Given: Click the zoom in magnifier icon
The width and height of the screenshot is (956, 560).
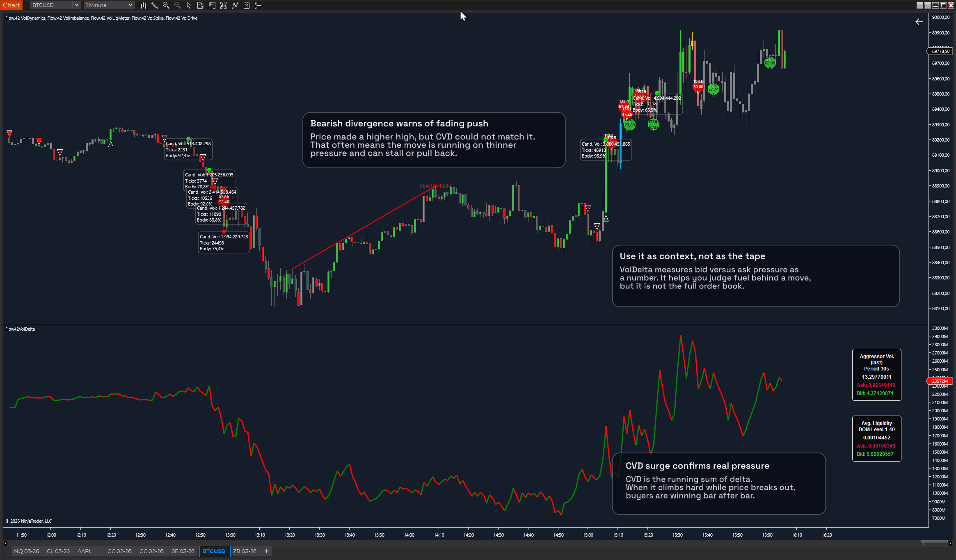Looking at the screenshot, I should [x=166, y=5].
